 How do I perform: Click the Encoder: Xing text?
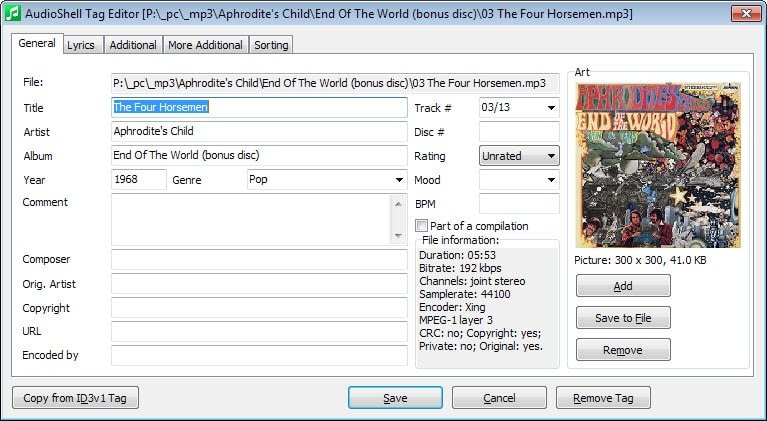(452, 307)
